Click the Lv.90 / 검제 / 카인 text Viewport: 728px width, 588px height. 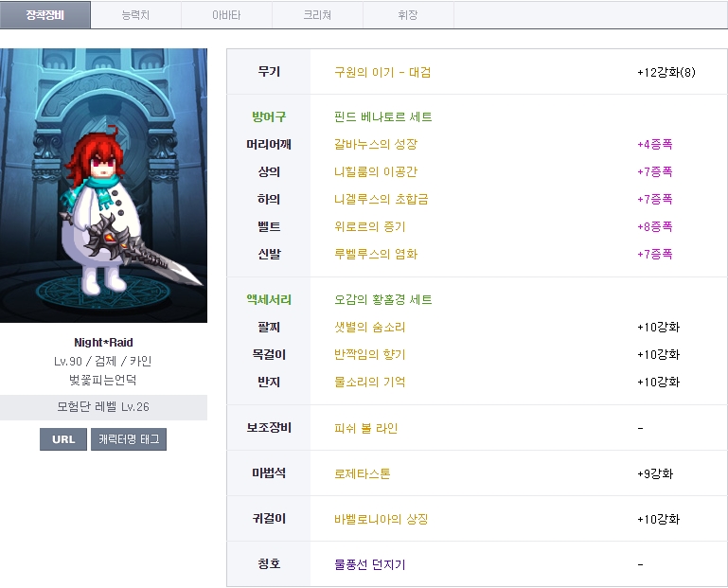[x=103, y=361]
